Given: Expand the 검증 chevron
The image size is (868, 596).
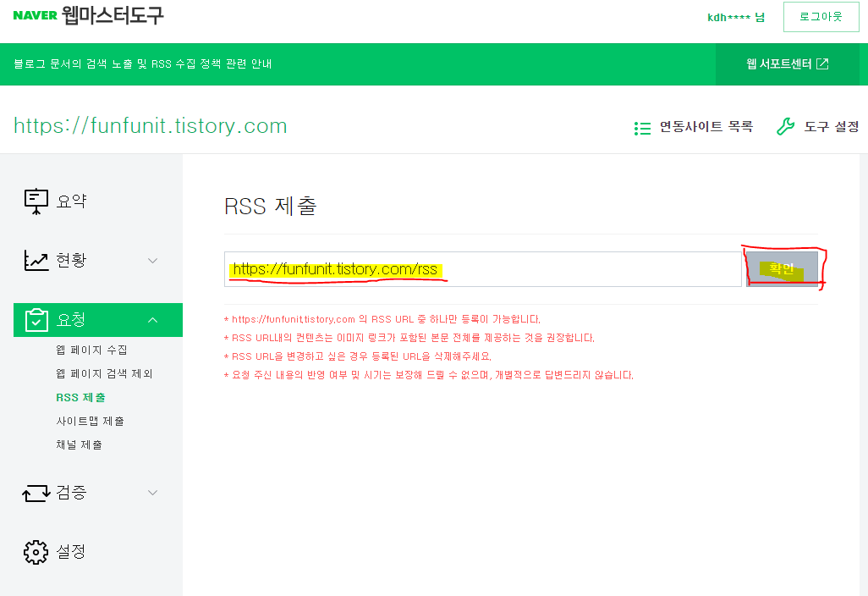Looking at the screenshot, I should click(153, 493).
